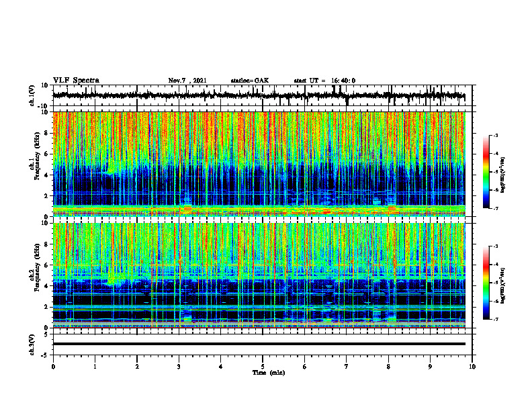Viewport: 532px width, 411px height.
Task: Select the ch.1 "Frequency (kHz)" axis label
Action: (x=38, y=156)
